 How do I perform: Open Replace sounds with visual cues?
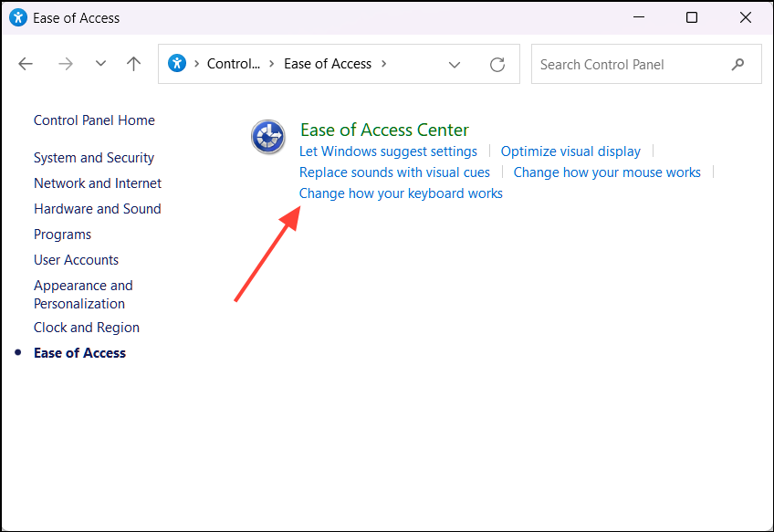tap(394, 172)
